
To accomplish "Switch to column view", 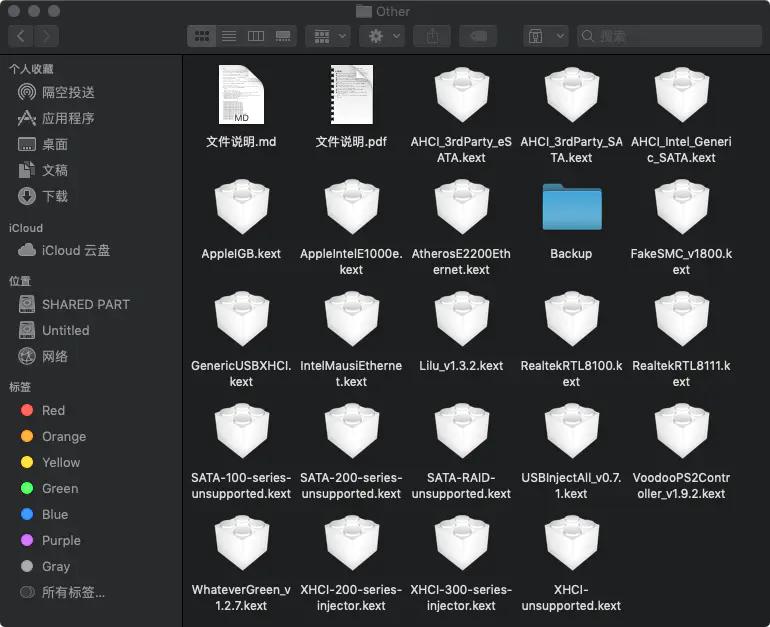I will coord(256,36).
